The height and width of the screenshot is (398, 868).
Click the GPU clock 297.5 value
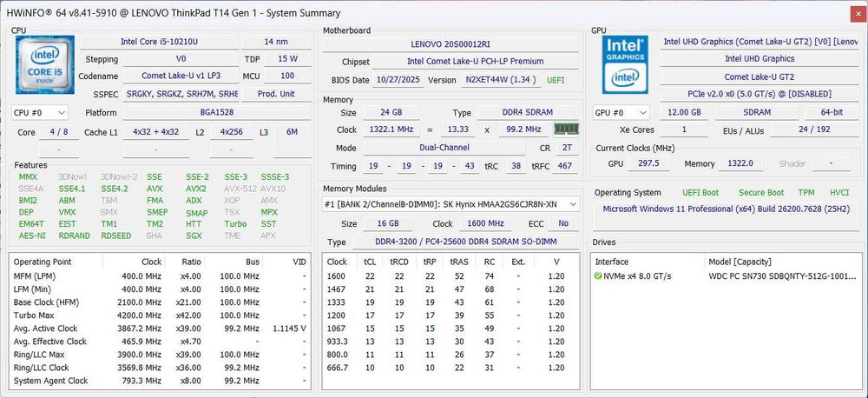coord(648,164)
